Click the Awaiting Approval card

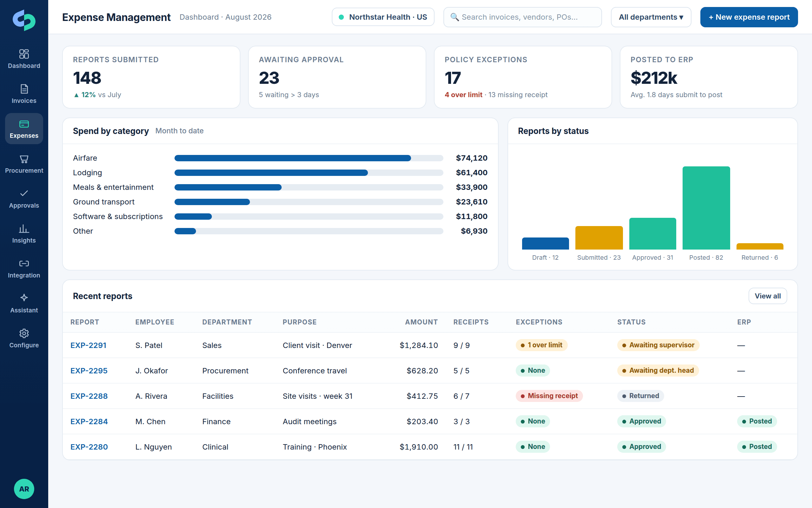337,77
